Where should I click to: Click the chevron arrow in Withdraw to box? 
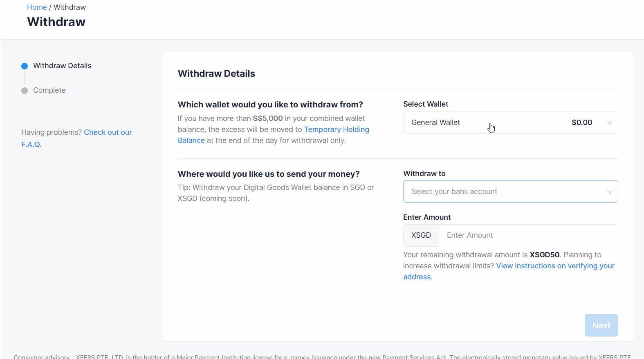click(x=610, y=192)
